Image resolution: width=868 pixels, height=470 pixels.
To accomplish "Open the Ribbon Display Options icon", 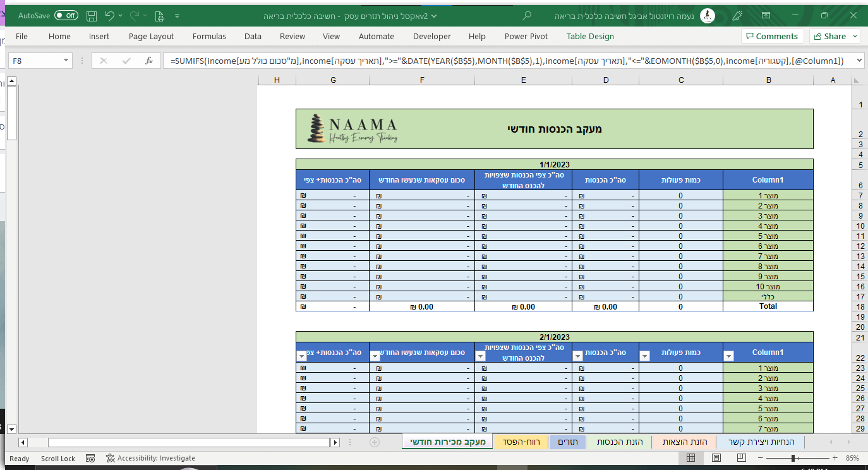I will [x=766, y=15].
